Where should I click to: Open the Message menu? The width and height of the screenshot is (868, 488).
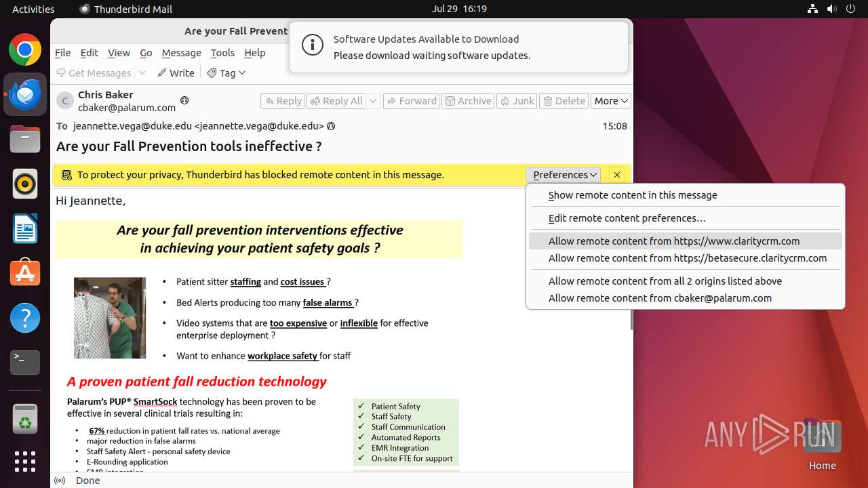pyautogui.click(x=181, y=53)
